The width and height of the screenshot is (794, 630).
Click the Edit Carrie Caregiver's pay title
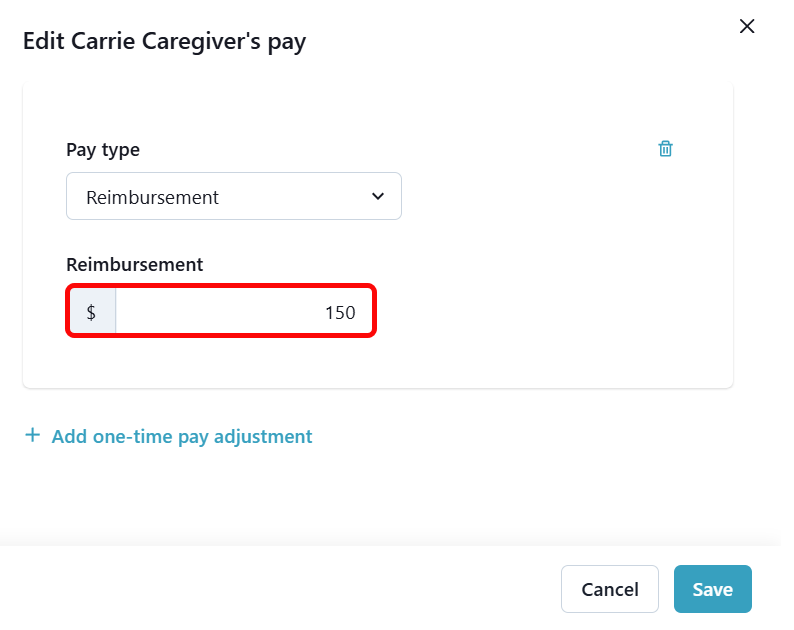(164, 41)
